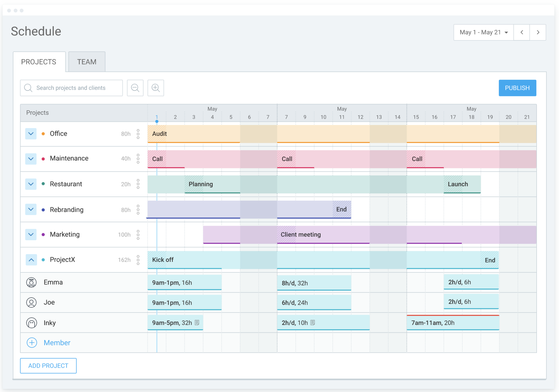Viewport: 559px width, 392px height.
Task: Click the colored dot next to Maintenance
Action: pos(43,158)
